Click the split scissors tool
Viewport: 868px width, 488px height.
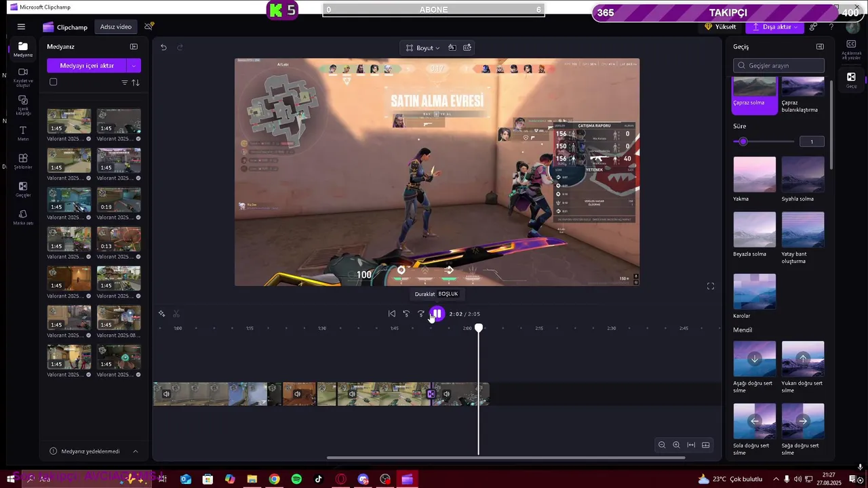tap(176, 314)
